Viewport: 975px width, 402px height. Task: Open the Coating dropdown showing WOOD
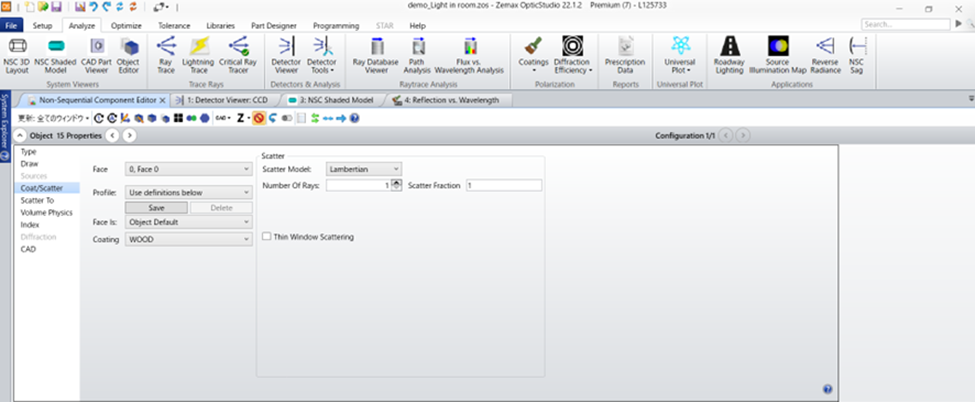[189, 239]
